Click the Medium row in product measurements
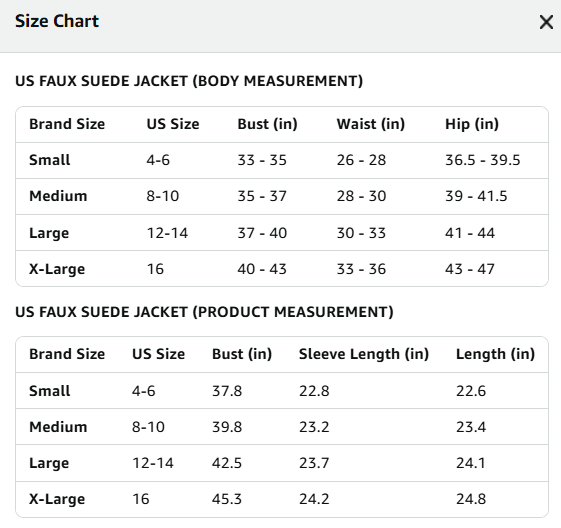The image size is (561, 528). pos(282,427)
